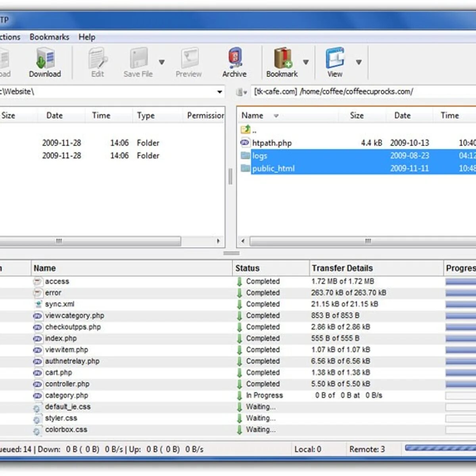The height and width of the screenshot is (476, 476).
Task: Click the queue Name column header
Action: click(132, 268)
